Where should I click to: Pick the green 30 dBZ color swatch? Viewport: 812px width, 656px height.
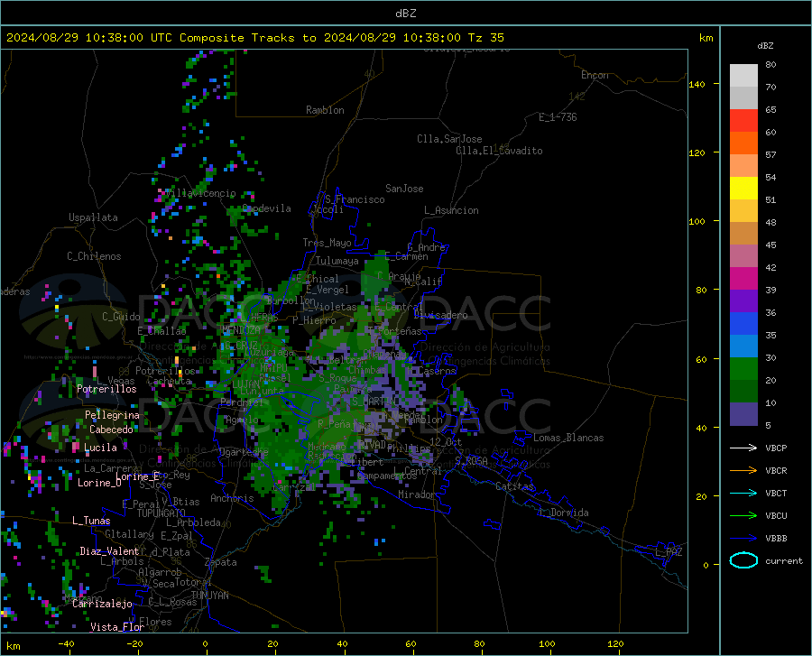(743, 369)
